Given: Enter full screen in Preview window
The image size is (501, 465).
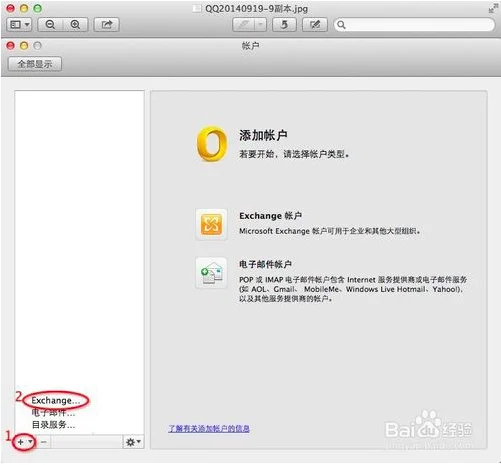Looking at the screenshot, I should pyautogui.click(x=493, y=8).
